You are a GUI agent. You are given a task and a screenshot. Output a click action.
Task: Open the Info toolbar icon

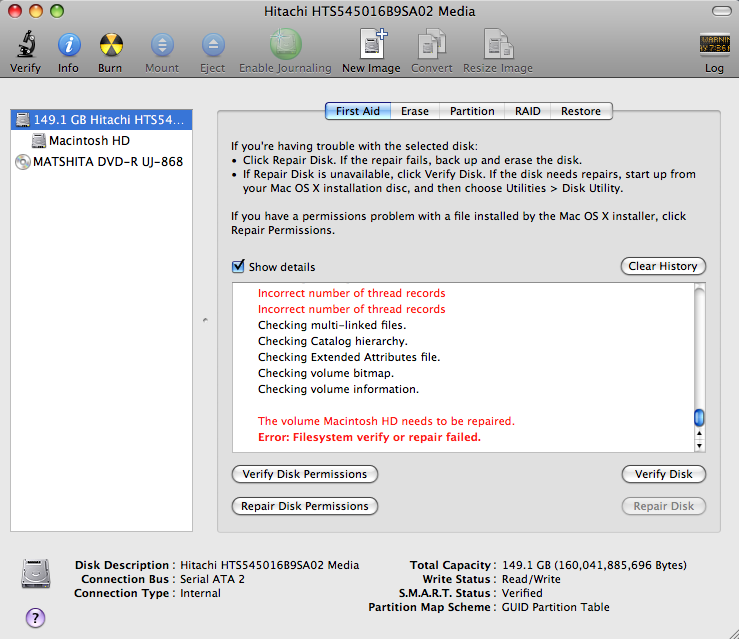pos(69,45)
